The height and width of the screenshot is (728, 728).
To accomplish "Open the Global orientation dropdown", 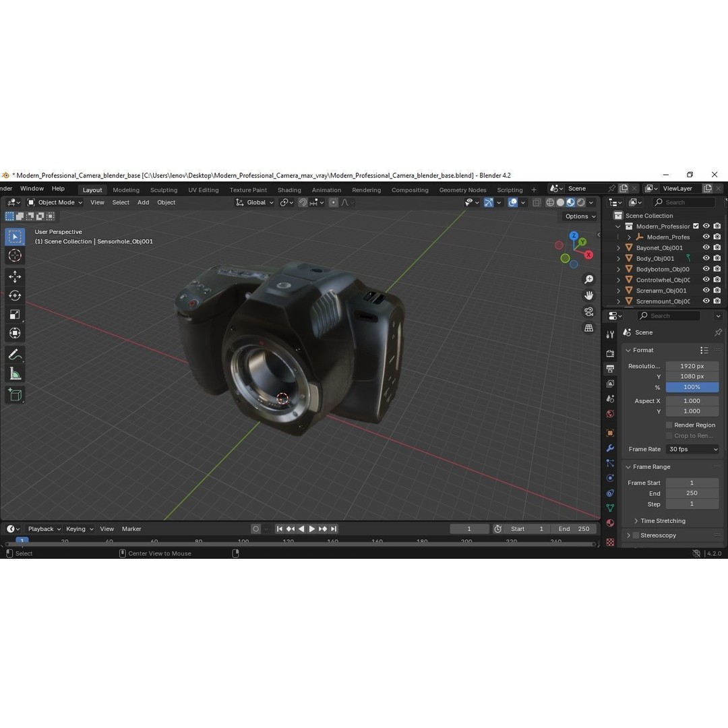I will point(254,202).
